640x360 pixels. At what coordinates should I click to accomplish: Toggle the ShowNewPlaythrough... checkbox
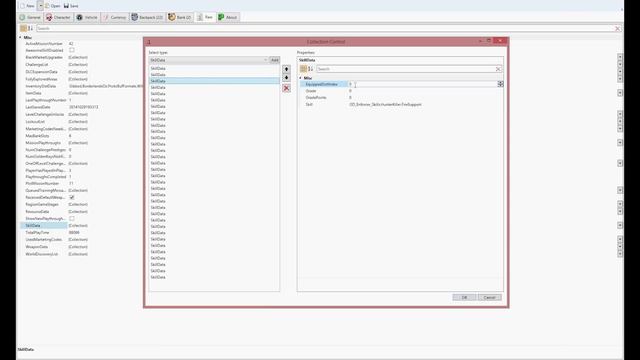pyautogui.click(x=72, y=218)
